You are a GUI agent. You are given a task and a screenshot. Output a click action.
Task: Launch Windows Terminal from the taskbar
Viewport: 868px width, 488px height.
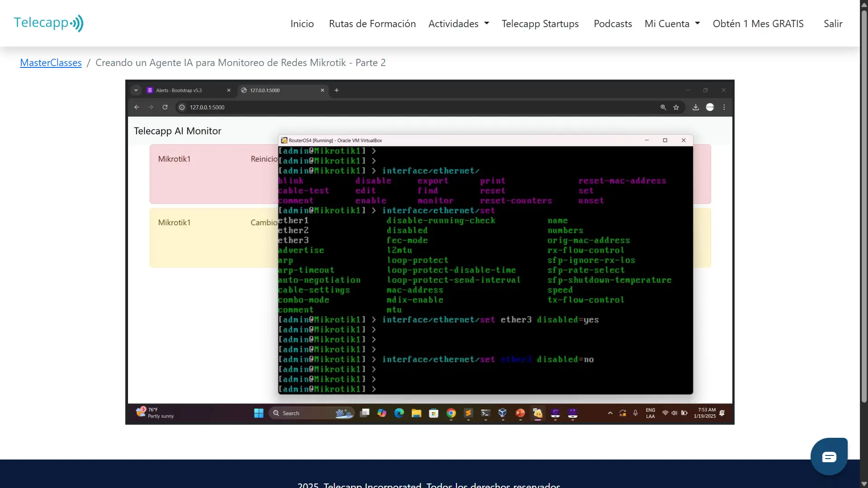pyautogui.click(x=485, y=413)
